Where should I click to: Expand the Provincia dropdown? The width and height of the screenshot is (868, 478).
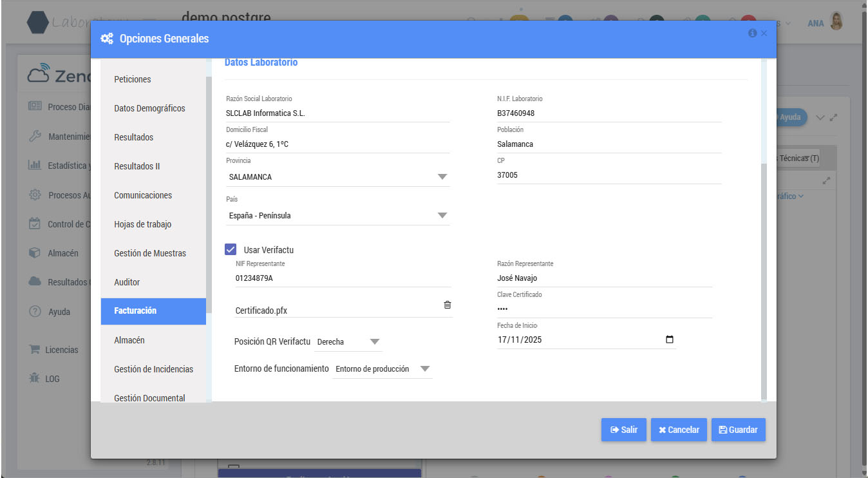[337, 177]
